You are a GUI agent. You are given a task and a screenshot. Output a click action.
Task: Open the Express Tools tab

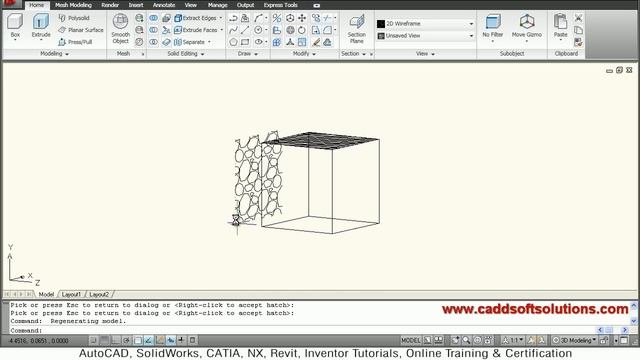point(280,5)
